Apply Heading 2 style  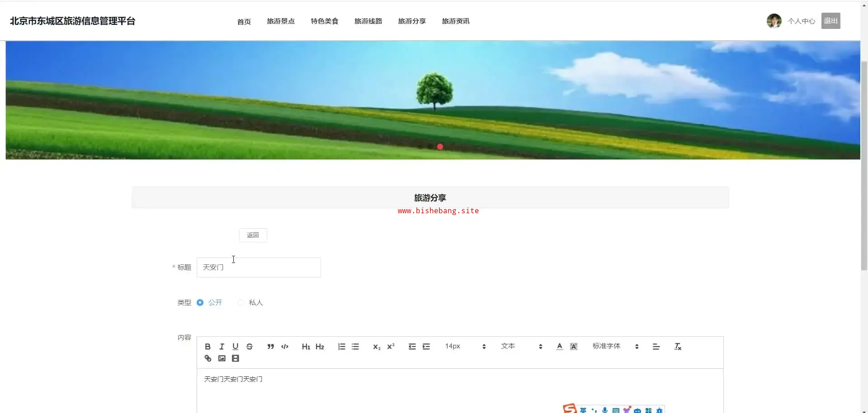tap(320, 347)
